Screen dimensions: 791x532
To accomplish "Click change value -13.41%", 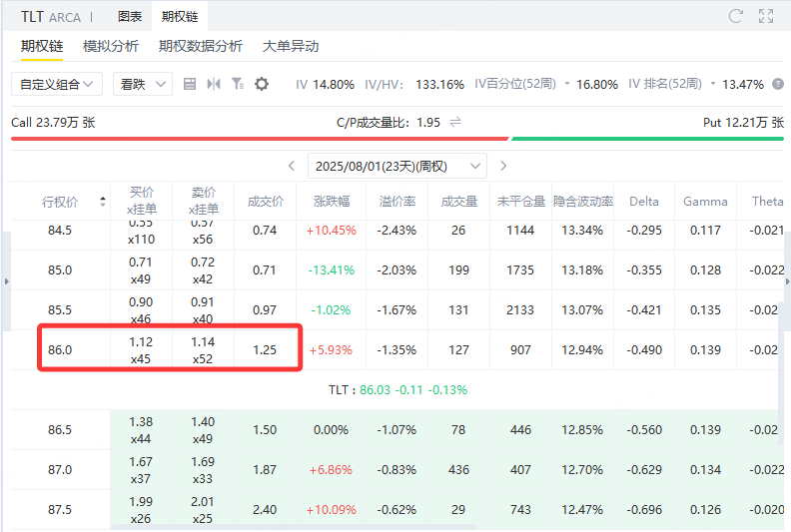I will coord(332,270).
